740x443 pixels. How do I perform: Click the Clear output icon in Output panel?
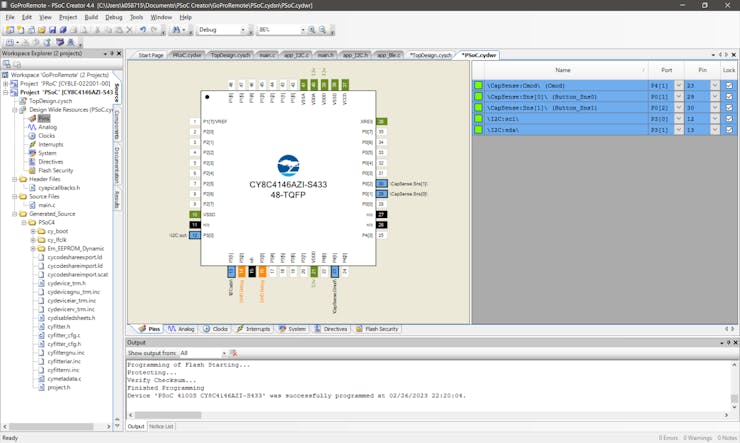pyautogui.click(x=234, y=353)
